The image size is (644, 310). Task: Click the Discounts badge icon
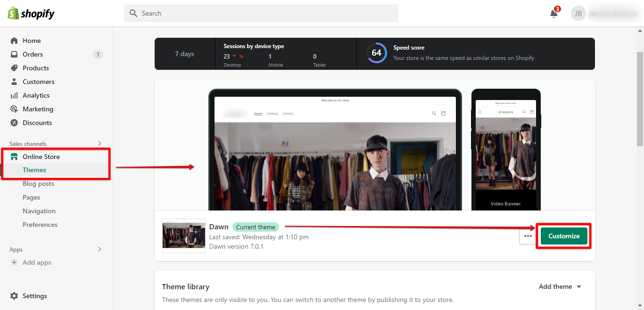14,123
